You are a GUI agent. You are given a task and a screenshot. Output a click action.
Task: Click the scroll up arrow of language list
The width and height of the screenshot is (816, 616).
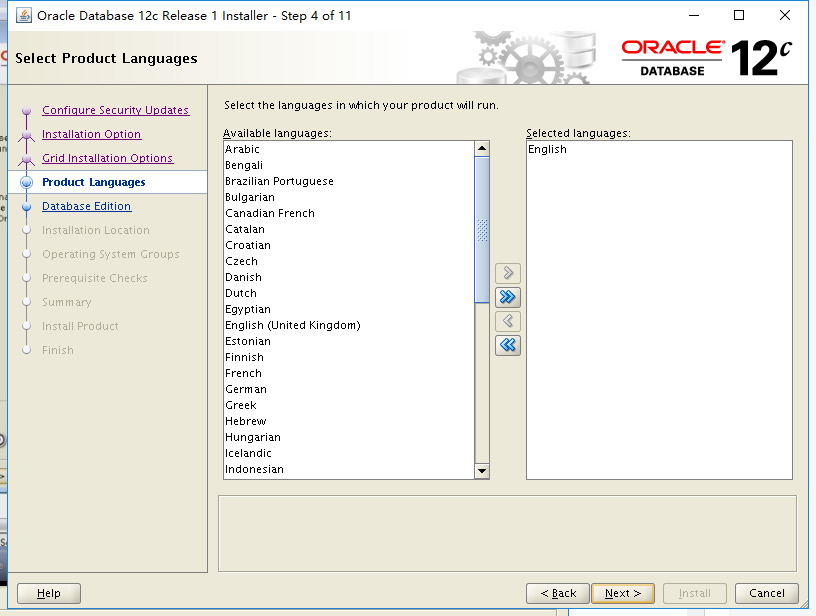tap(482, 149)
